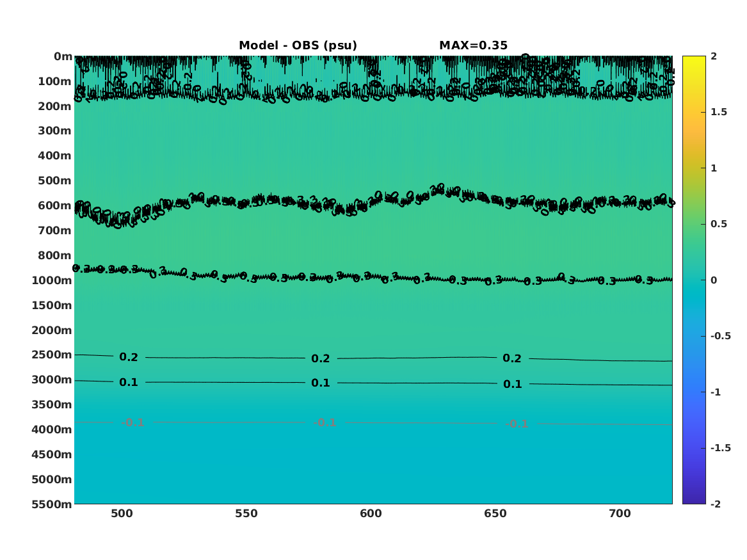Click the x-axis tick label '650'
Viewport: 747px width, 560px height.
tap(495, 513)
